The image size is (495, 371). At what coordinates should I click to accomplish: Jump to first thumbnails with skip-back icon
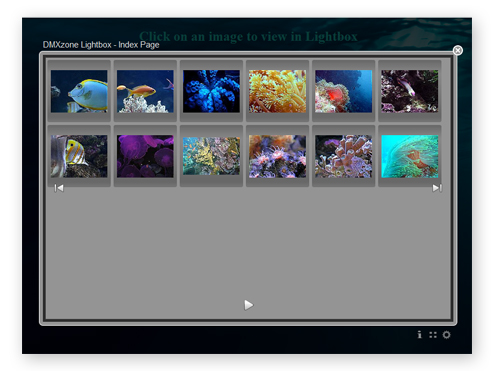tap(59, 188)
